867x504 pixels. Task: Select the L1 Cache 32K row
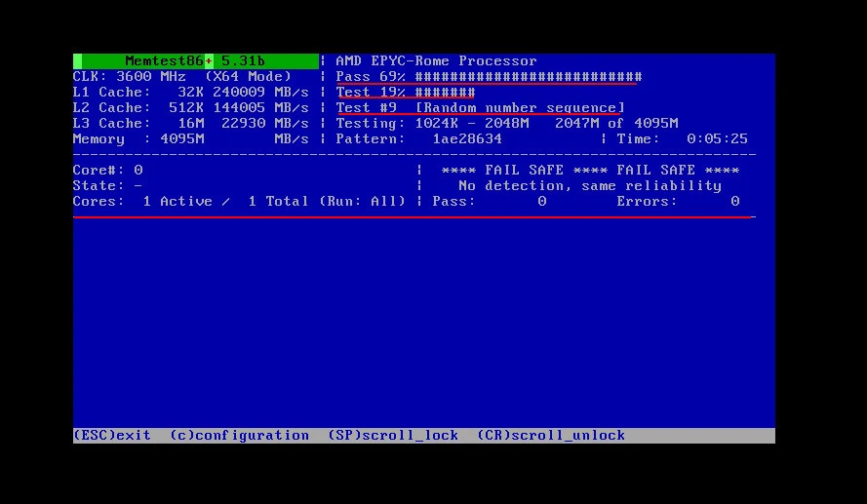click(191, 93)
